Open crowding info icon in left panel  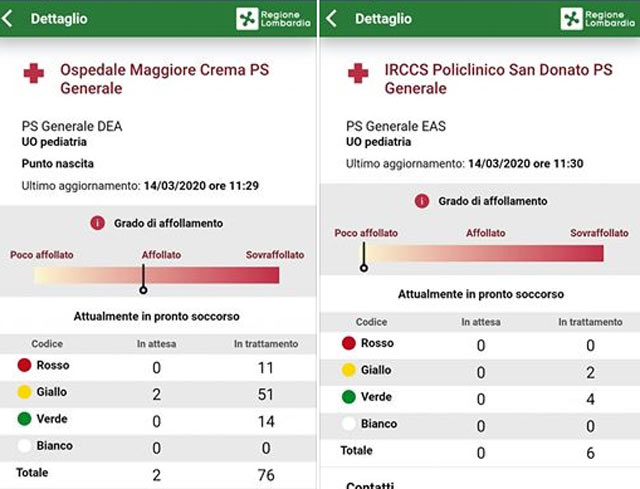[98, 223]
